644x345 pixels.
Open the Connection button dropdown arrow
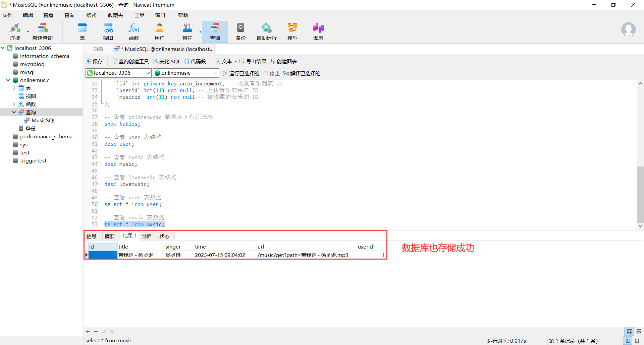point(28,32)
